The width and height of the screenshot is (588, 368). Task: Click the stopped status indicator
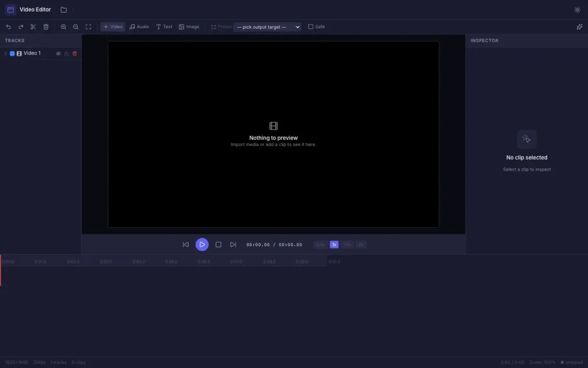pos(572,362)
